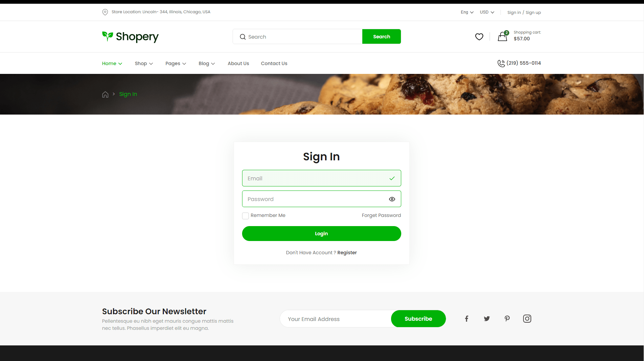Image resolution: width=644 pixels, height=361 pixels.
Task: Open the Instagram social link
Action: (527, 319)
